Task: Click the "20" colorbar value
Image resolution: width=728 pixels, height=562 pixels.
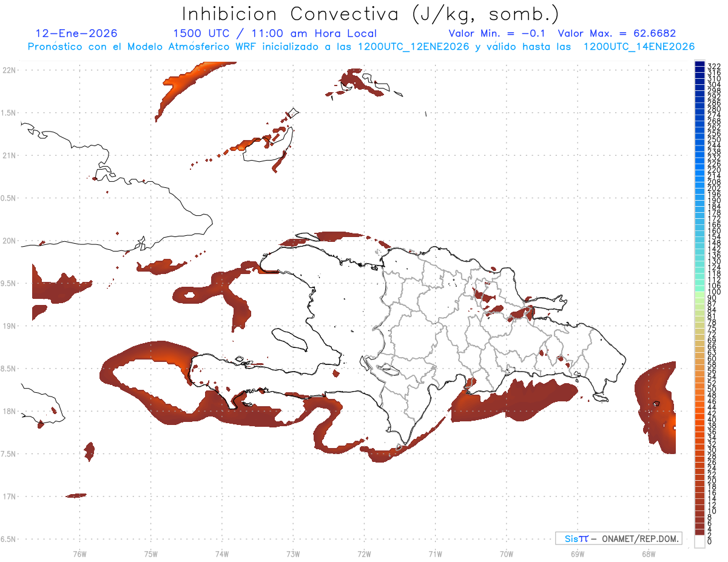Action: coord(712,480)
